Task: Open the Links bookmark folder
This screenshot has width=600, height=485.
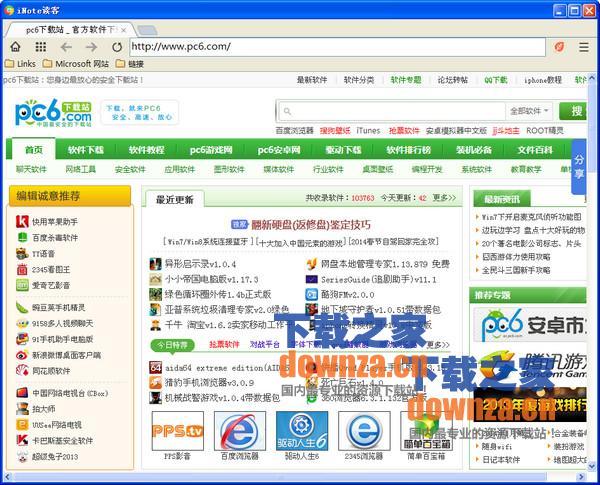Action: tap(19, 64)
